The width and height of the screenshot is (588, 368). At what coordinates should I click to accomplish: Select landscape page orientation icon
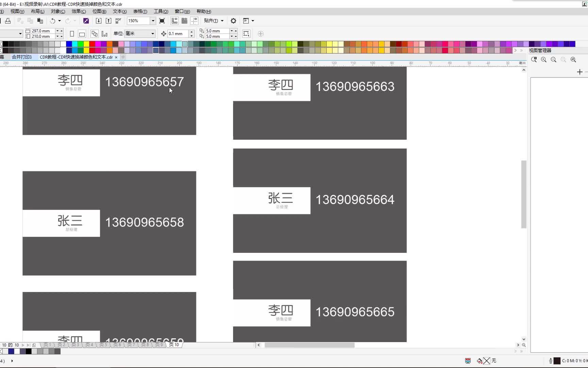(x=82, y=34)
